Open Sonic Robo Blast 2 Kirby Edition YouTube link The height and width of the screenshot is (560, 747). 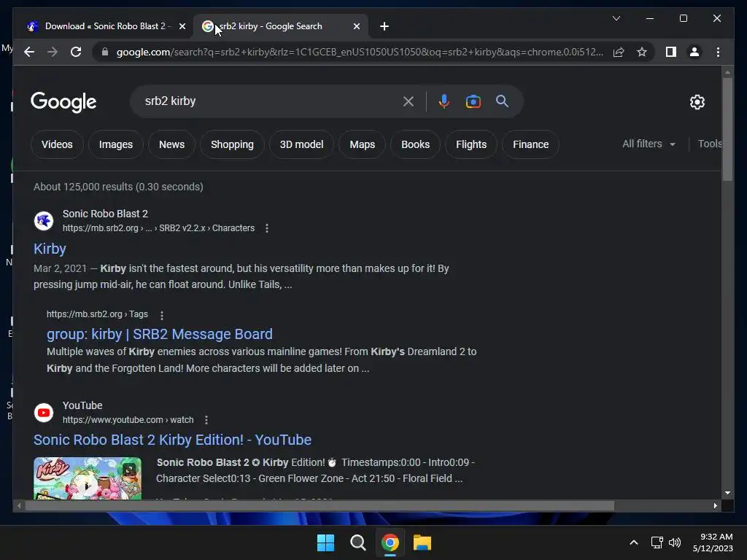[x=172, y=440]
